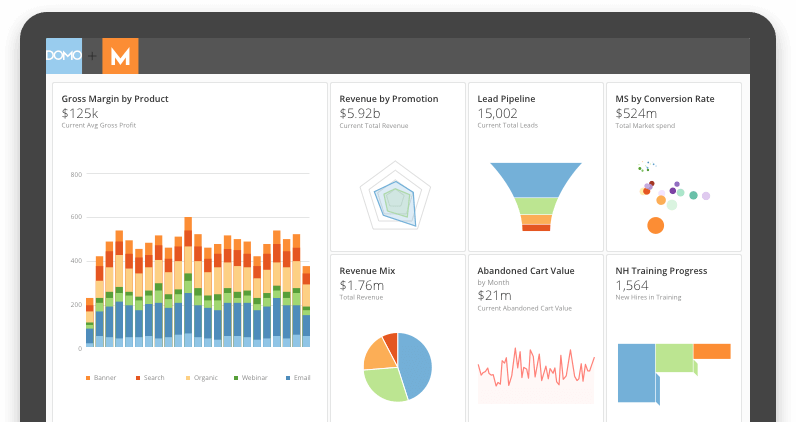Click the orange M logo icon
Screen dimensions: 796x422
pos(120,56)
